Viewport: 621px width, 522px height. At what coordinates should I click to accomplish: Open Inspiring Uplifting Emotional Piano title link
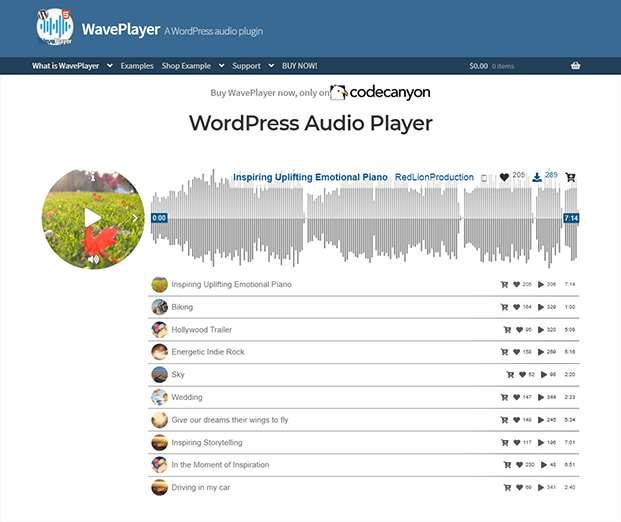tap(310, 177)
